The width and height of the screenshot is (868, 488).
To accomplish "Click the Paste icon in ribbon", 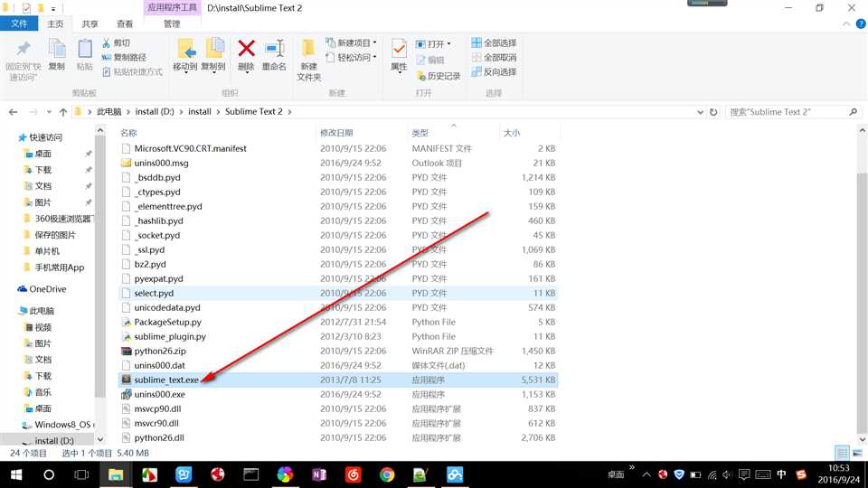I will (85, 49).
